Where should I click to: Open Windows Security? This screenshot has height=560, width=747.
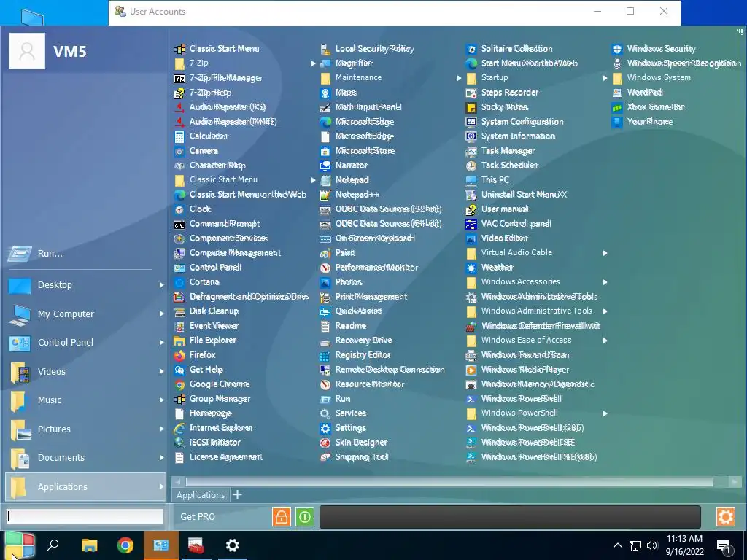click(x=654, y=49)
